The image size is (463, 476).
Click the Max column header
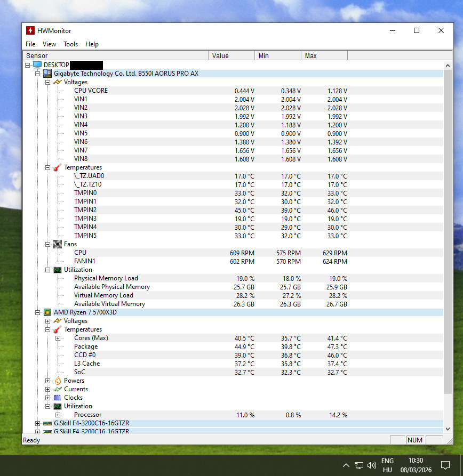pyautogui.click(x=324, y=55)
